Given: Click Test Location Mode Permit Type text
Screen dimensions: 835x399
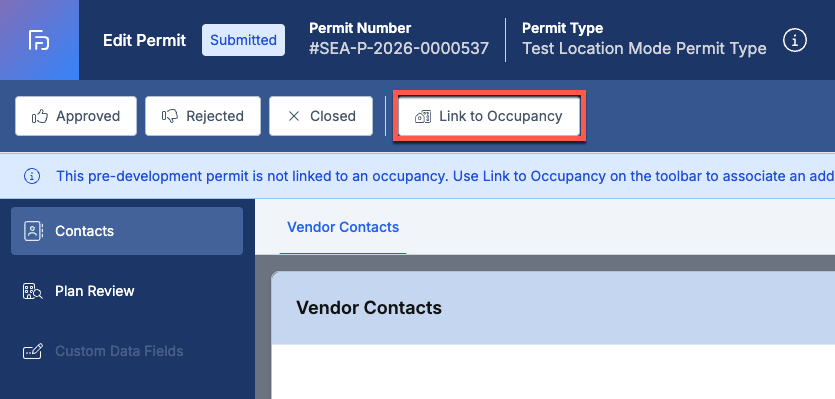Looking at the screenshot, I should (x=644, y=48).
